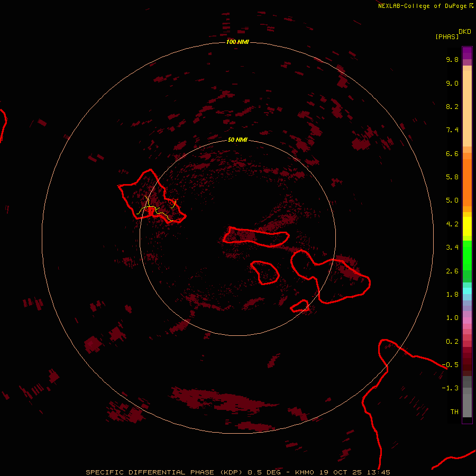Click the 9.8 value on the scale

click(x=452, y=60)
